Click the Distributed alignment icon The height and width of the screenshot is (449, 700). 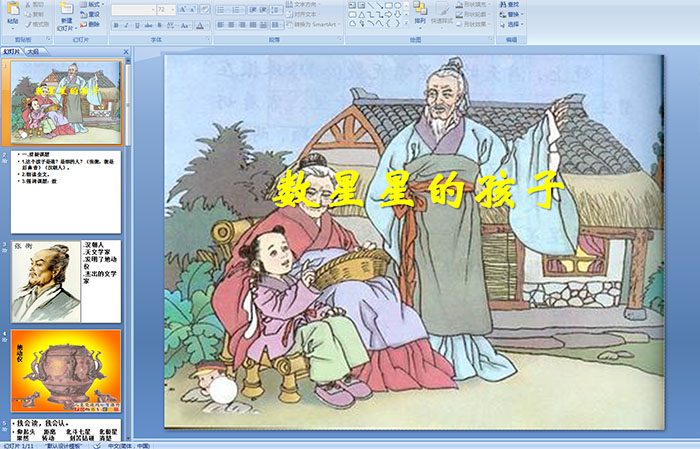coord(263,25)
